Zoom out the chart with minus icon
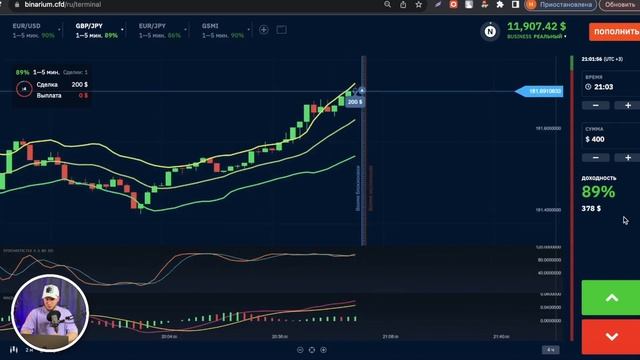 [300, 350]
